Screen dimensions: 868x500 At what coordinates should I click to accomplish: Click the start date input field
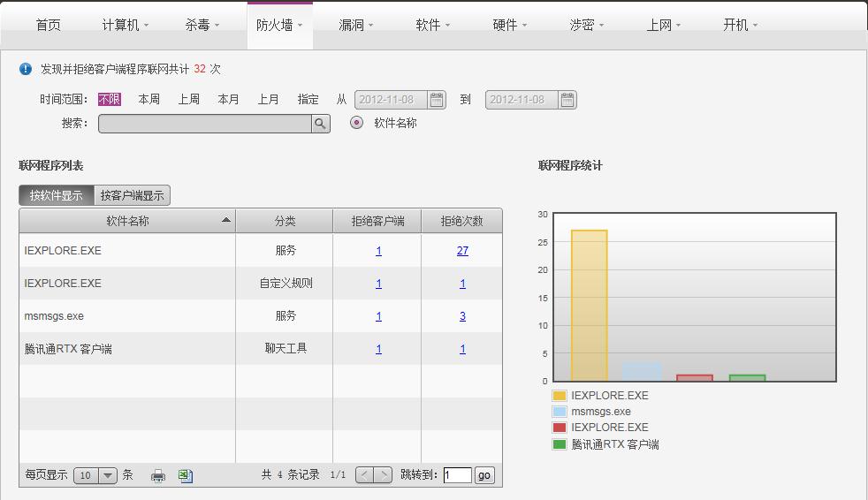click(391, 100)
